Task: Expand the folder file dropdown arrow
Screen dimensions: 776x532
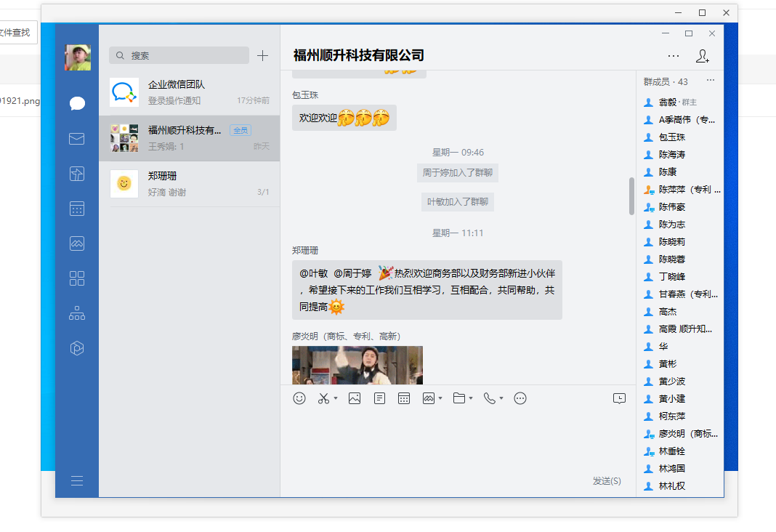Action: pos(471,398)
